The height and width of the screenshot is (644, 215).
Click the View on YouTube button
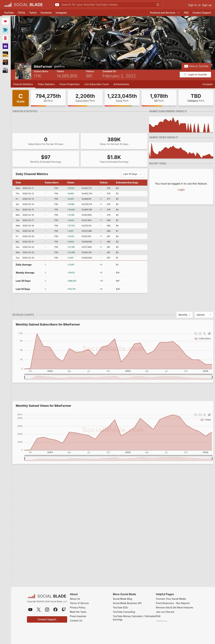pos(196,66)
